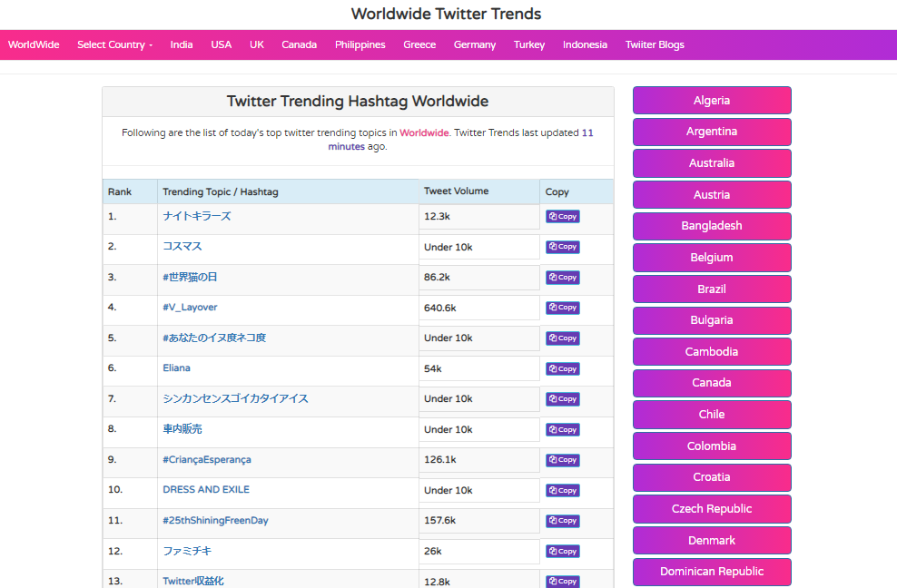Copy the ファミチキ trend at rank 12

[x=562, y=552]
